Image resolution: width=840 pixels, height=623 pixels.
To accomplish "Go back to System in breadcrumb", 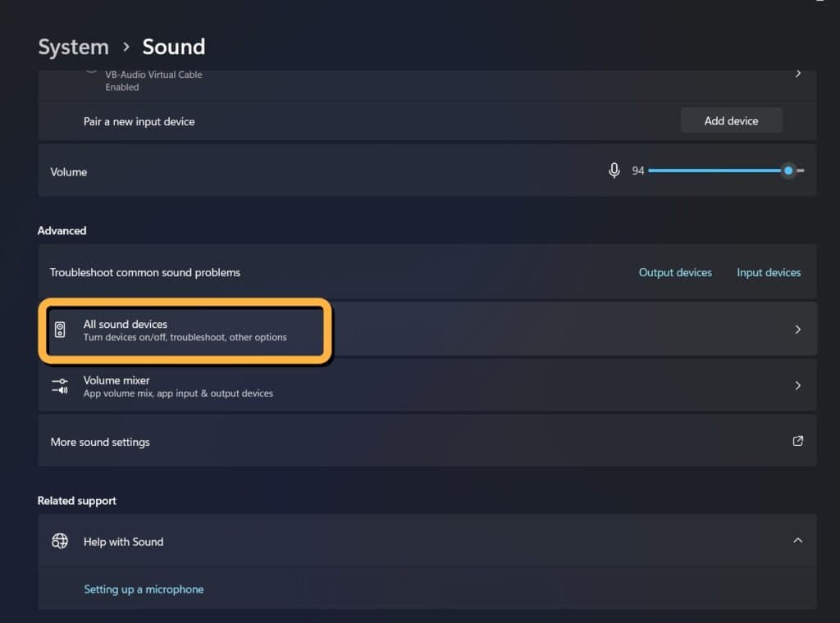I will pyautogui.click(x=73, y=47).
